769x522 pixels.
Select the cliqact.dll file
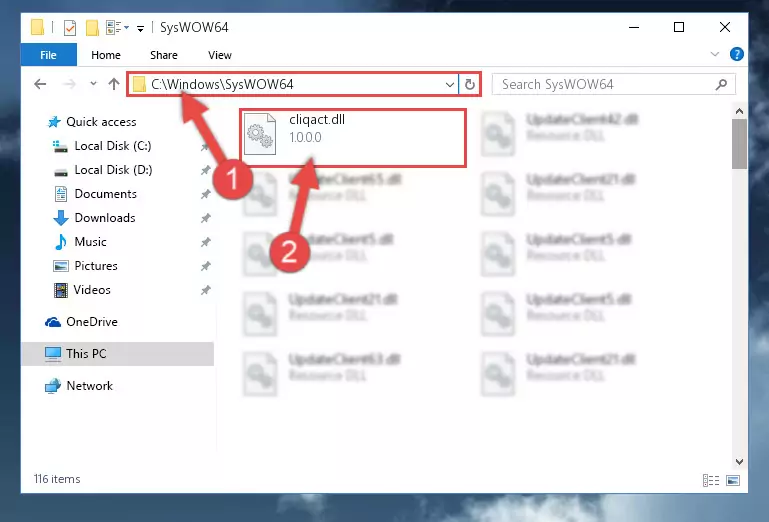pos(353,138)
